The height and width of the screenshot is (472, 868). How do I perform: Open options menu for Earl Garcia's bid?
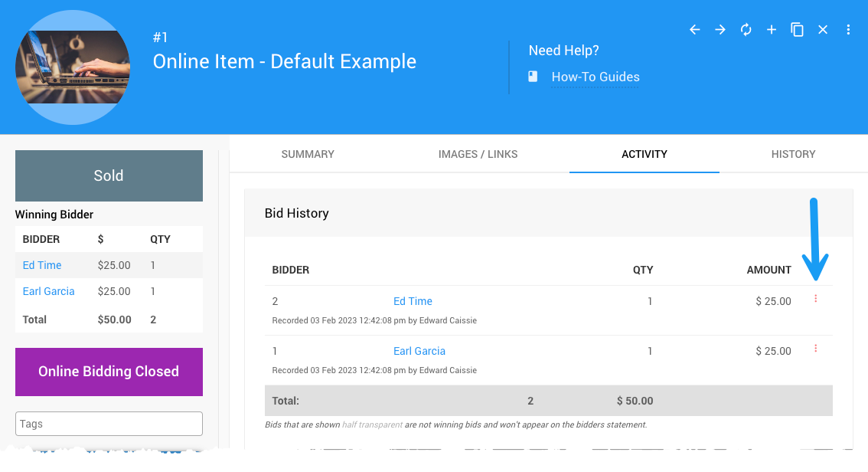click(x=815, y=349)
